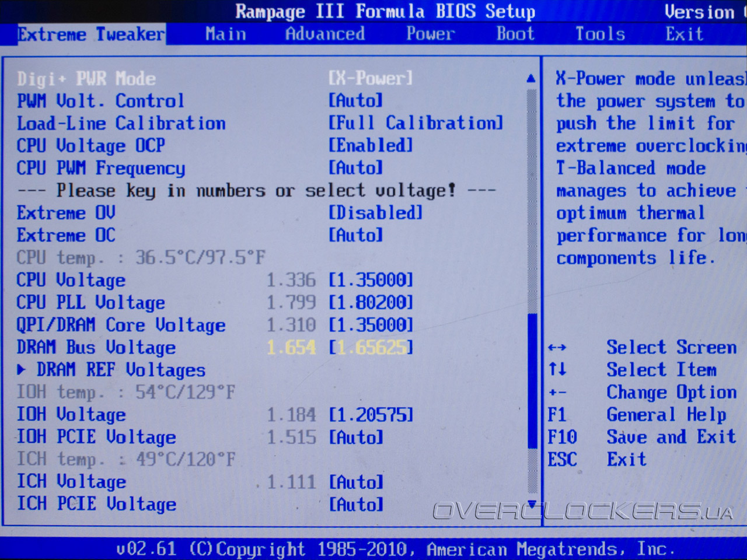Image resolution: width=747 pixels, height=560 pixels.
Task: Select the ICH Voltage label
Action: point(71,482)
